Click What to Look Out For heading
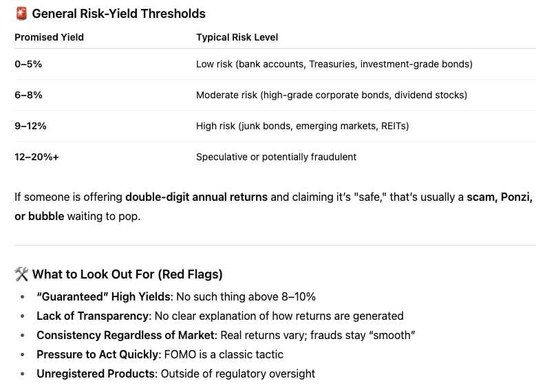The width and height of the screenshot is (536, 392). point(127,274)
